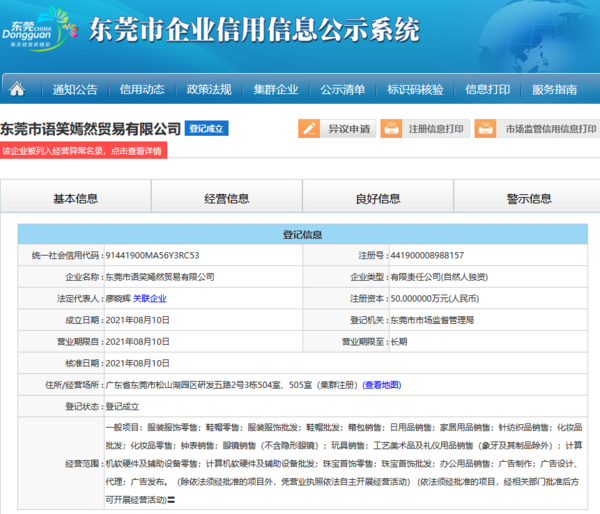Click the 异议申请 button

tap(337, 129)
